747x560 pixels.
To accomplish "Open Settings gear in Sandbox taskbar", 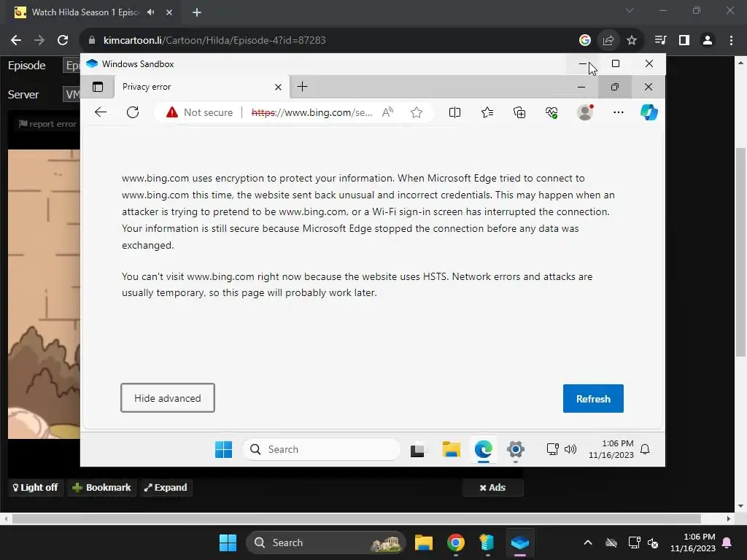I will point(516,449).
